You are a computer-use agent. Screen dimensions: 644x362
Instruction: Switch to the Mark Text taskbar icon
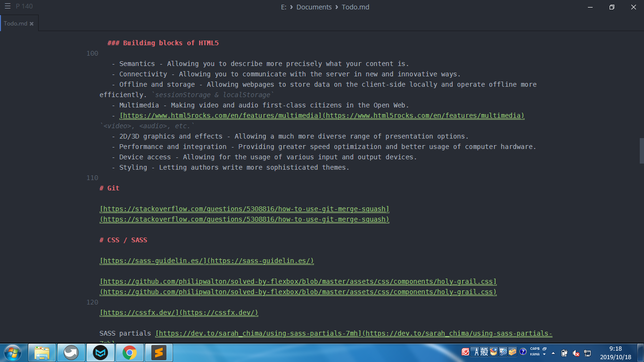100,353
